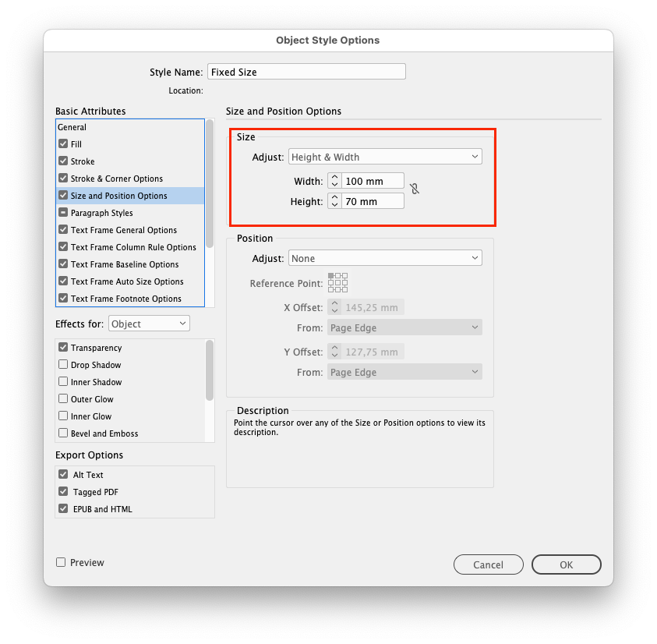Click the Height value field

(373, 201)
